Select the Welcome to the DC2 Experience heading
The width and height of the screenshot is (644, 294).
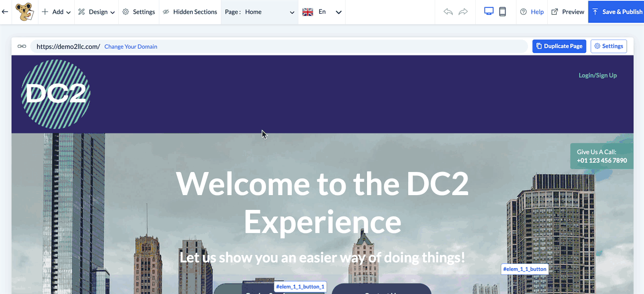click(323, 204)
